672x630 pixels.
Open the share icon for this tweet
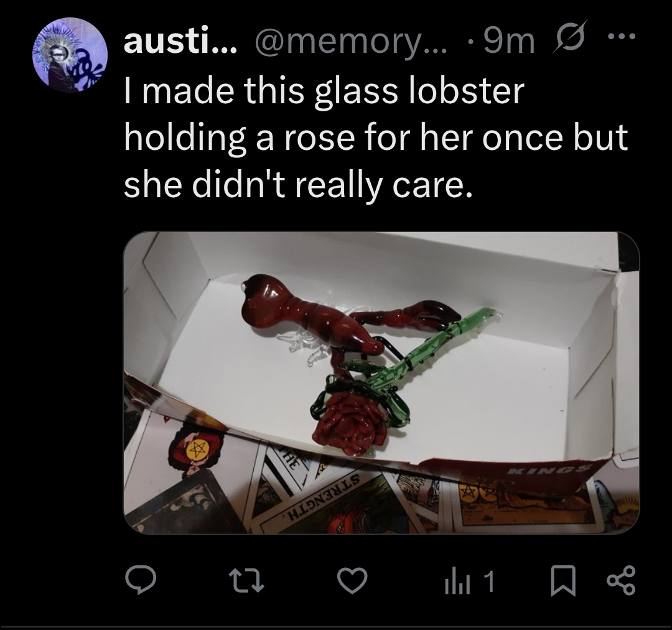622,580
